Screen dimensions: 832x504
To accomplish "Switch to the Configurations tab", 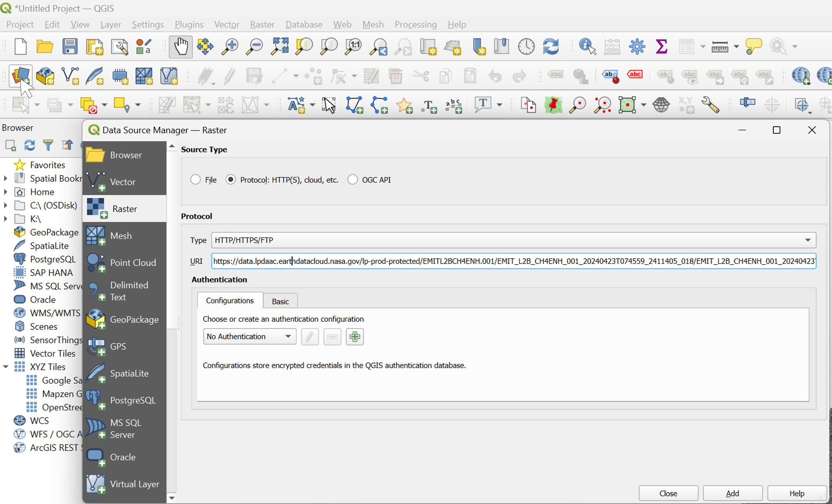I will 230,301.
